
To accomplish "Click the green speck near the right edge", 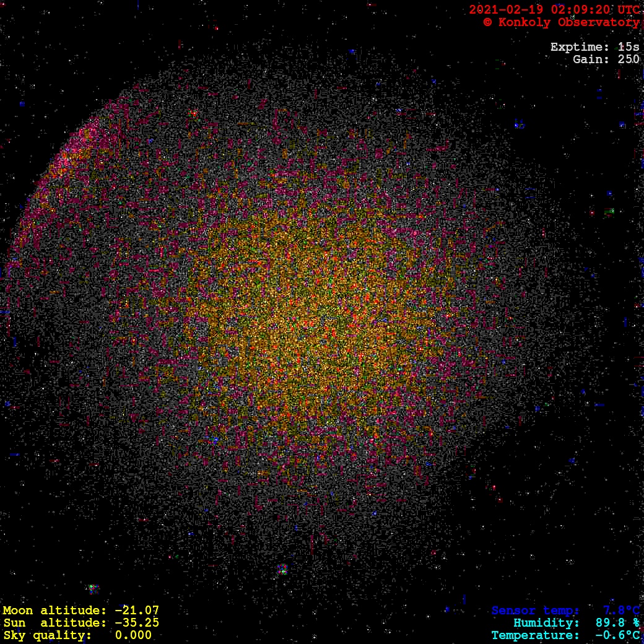I will point(609,212).
